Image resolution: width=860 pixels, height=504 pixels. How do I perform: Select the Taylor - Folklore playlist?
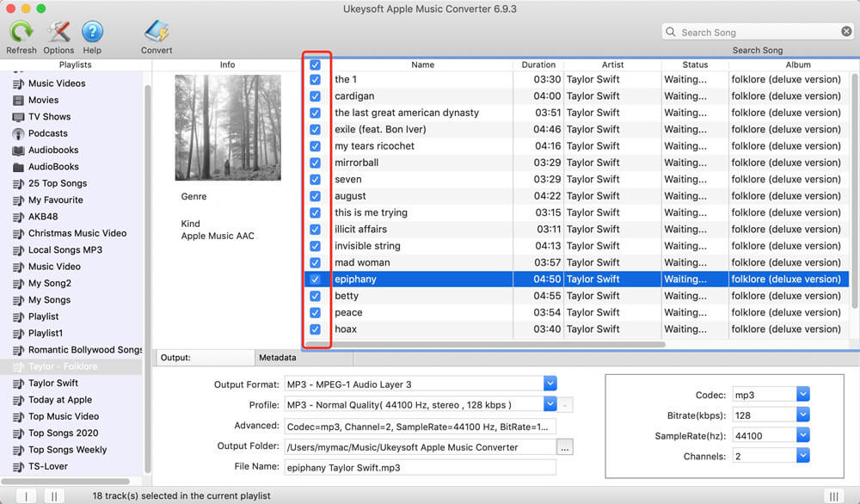(x=71, y=366)
